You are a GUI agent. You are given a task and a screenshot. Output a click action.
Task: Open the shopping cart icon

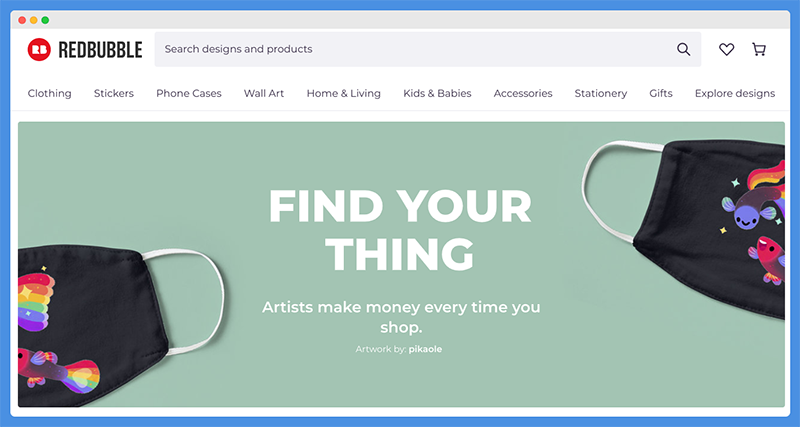point(759,49)
